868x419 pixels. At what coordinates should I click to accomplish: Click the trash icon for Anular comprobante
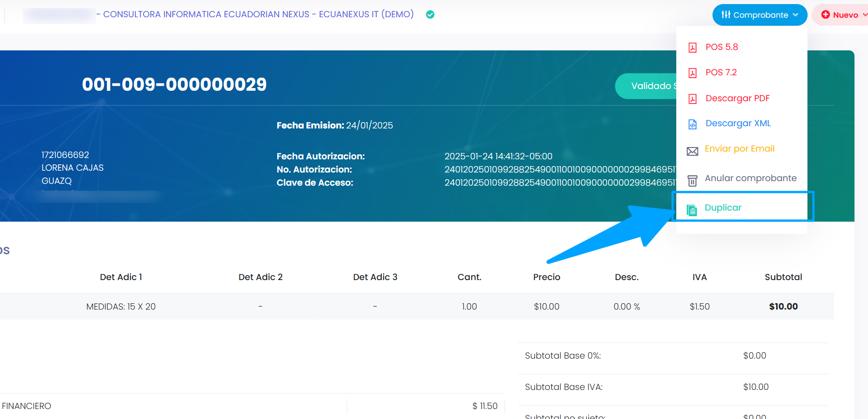point(692,181)
